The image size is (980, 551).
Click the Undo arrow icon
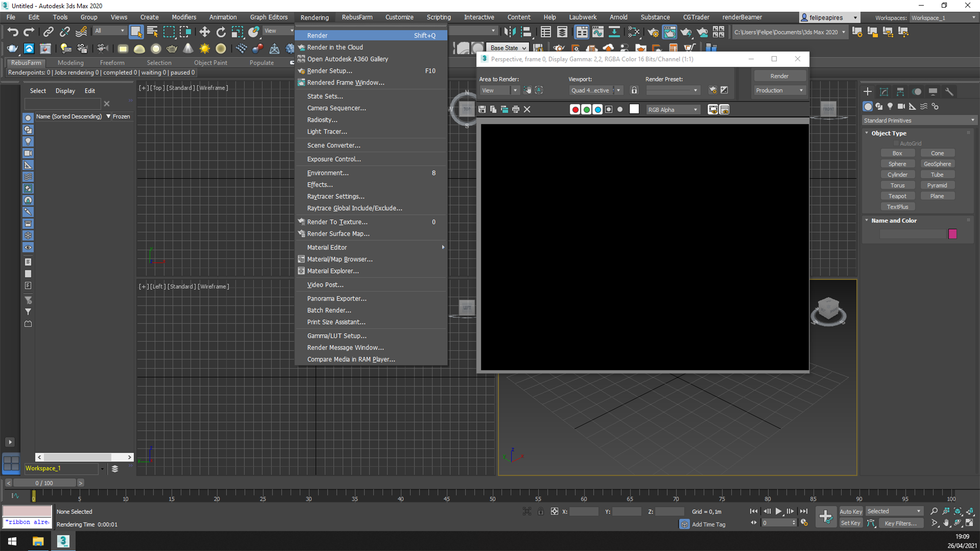coord(13,32)
